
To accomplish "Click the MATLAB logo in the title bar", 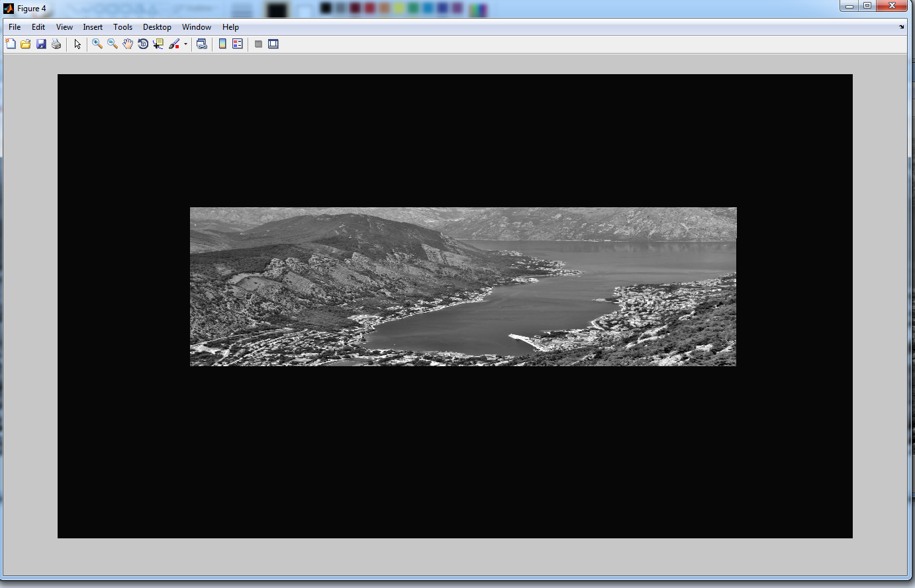I will [x=9, y=9].
